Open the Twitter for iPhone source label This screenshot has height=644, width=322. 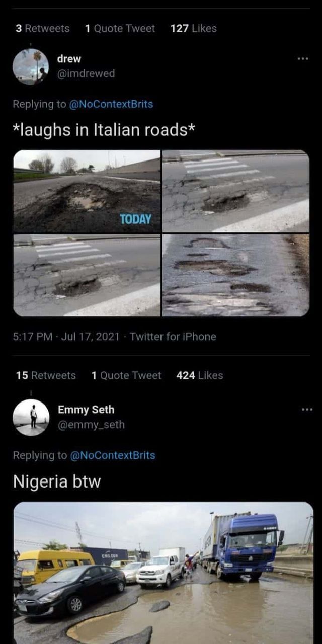pyautogui.click(x=173, y=337)
